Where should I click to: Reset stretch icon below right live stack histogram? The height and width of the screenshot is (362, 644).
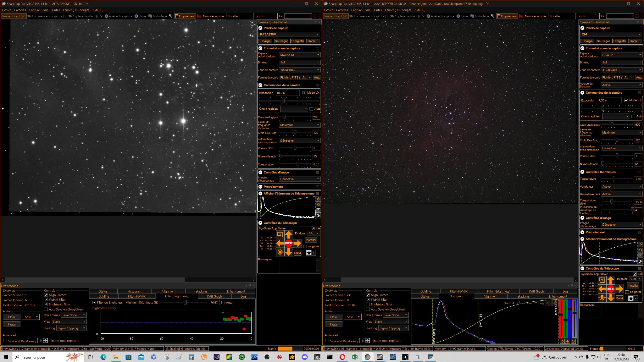tap(573, 341)
